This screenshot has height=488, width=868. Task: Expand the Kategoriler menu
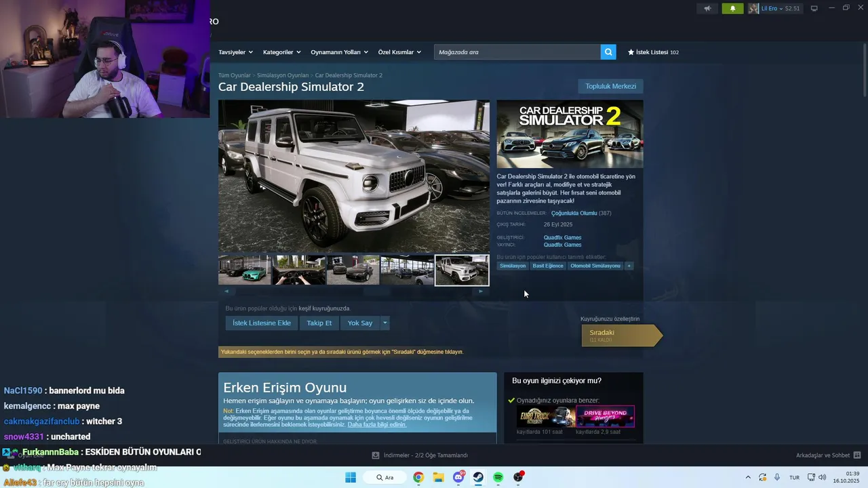pos(281,52)
